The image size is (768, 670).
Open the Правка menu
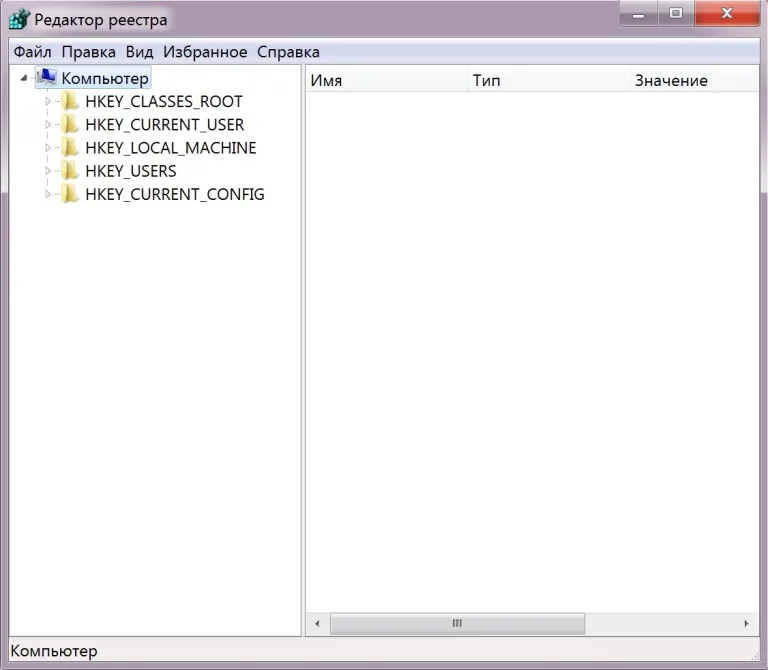89,52
